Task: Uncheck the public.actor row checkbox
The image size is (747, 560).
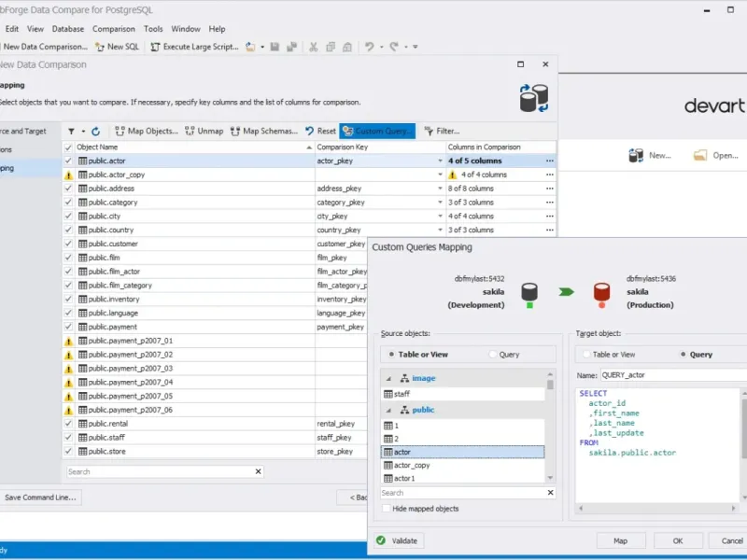Action: coord(68,161)
